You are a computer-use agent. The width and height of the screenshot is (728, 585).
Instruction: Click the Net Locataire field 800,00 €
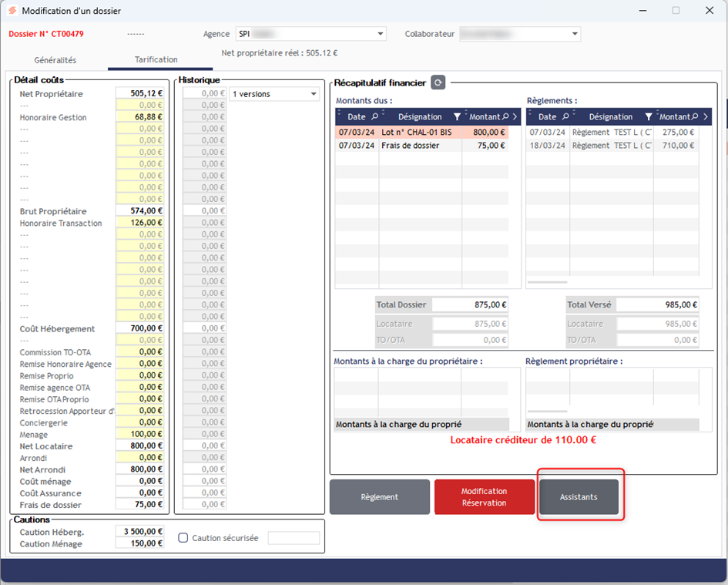pos(139,445)
